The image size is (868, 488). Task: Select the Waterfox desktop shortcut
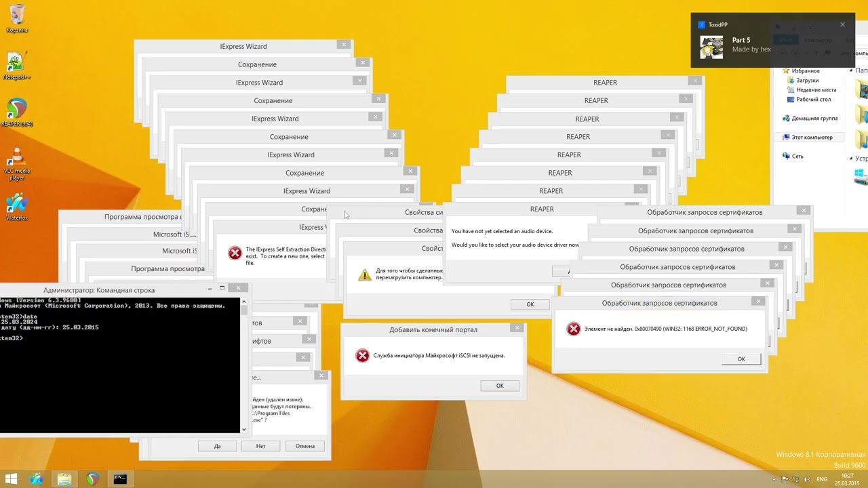tap(16, 207)
